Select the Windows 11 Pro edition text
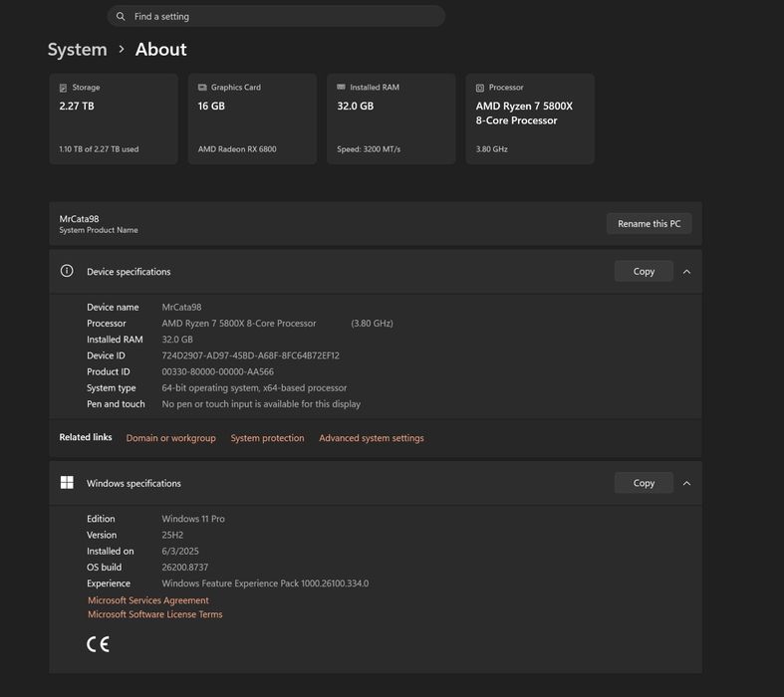The image size is (784, 697). tap(193, 519)
